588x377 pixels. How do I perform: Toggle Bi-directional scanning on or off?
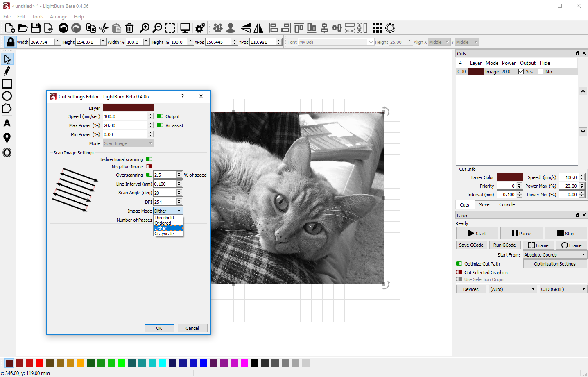pos(149,159)
